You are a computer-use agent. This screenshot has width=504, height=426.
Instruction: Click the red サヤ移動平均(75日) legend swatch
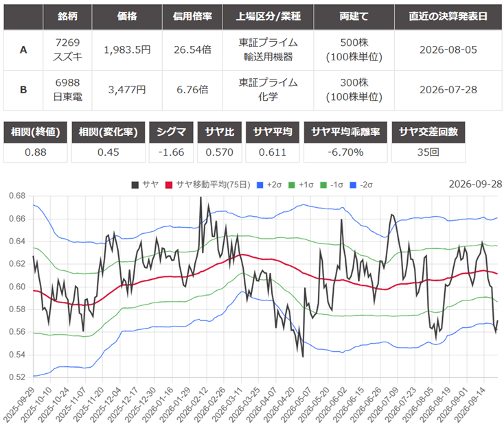click(x=169, y=185)
